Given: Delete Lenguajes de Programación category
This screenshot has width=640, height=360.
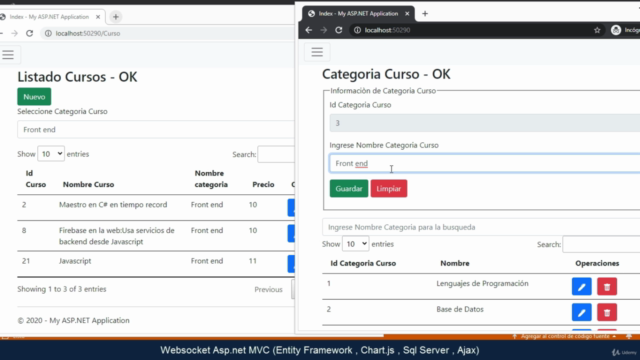Looking at the screenshot, I should [x=607, y=287].
